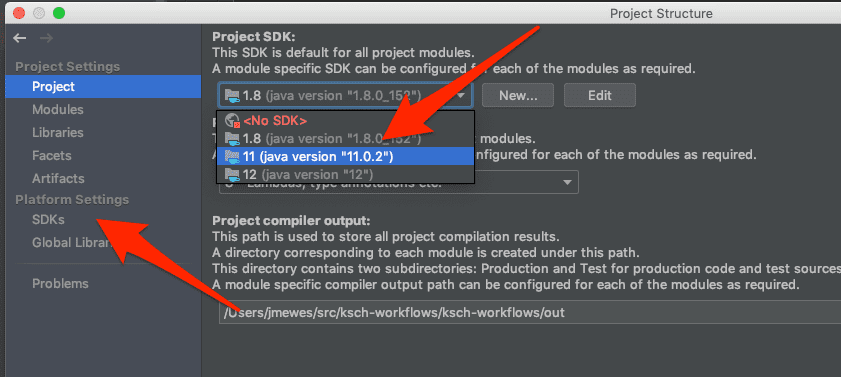Click the JDK icon beside 11 entry

point(232,156)
